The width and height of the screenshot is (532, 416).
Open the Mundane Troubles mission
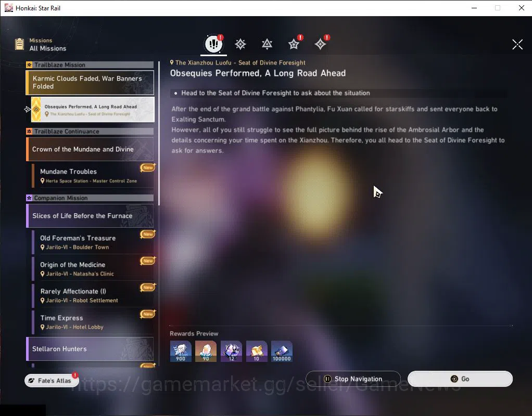[x=93, y=176]
